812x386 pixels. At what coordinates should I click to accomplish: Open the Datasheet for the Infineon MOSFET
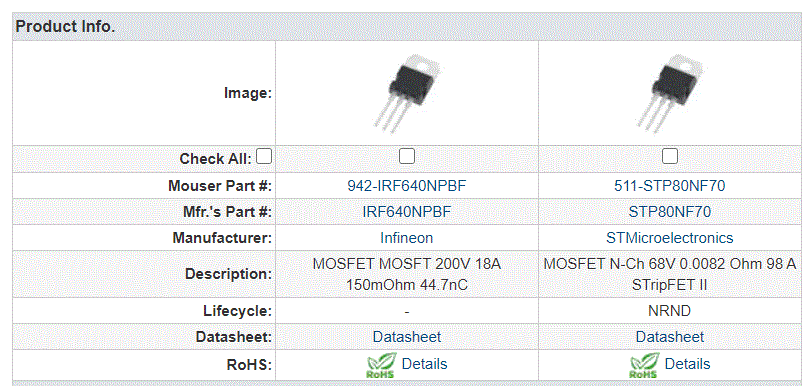click(407, 337)
